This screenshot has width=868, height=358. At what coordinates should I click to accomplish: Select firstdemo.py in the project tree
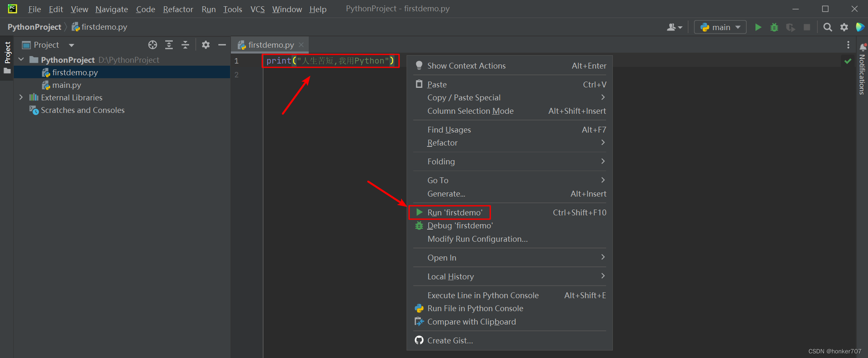click(75, 72)
